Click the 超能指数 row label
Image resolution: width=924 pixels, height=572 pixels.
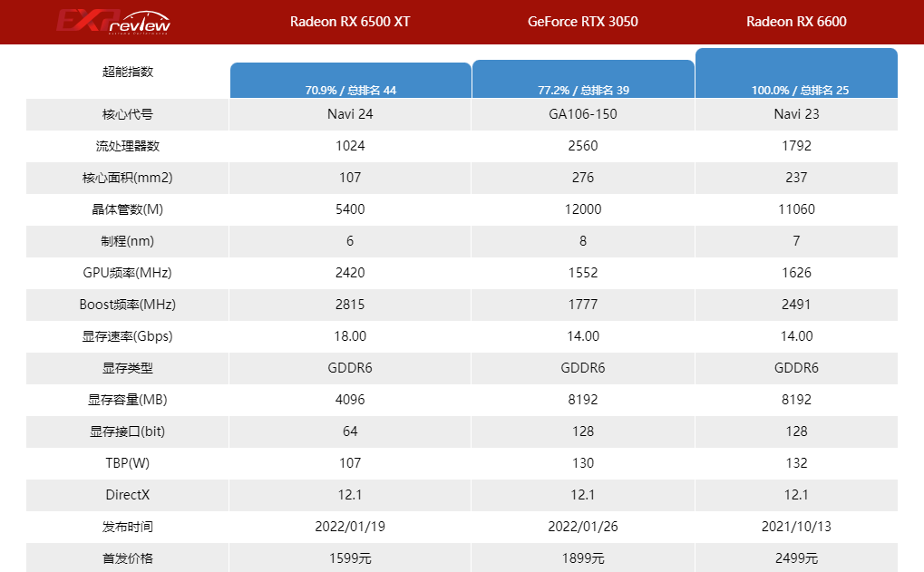127,72
